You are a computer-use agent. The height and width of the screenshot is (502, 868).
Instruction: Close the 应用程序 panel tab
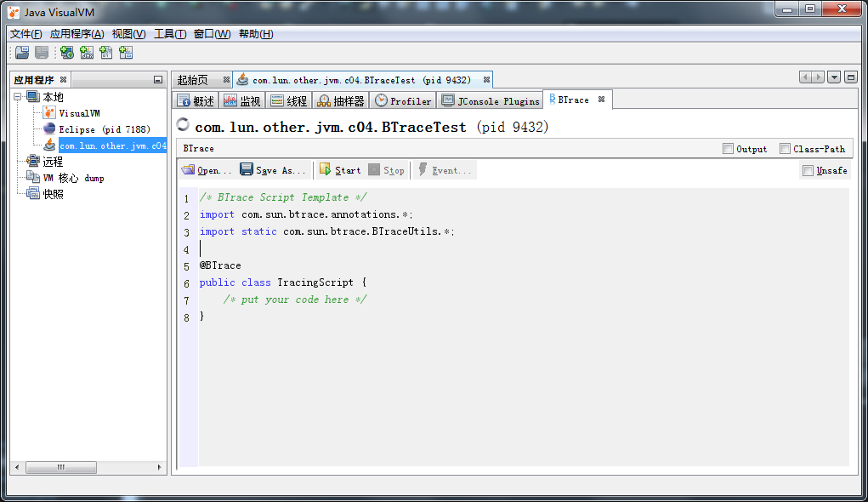point(63,80)
